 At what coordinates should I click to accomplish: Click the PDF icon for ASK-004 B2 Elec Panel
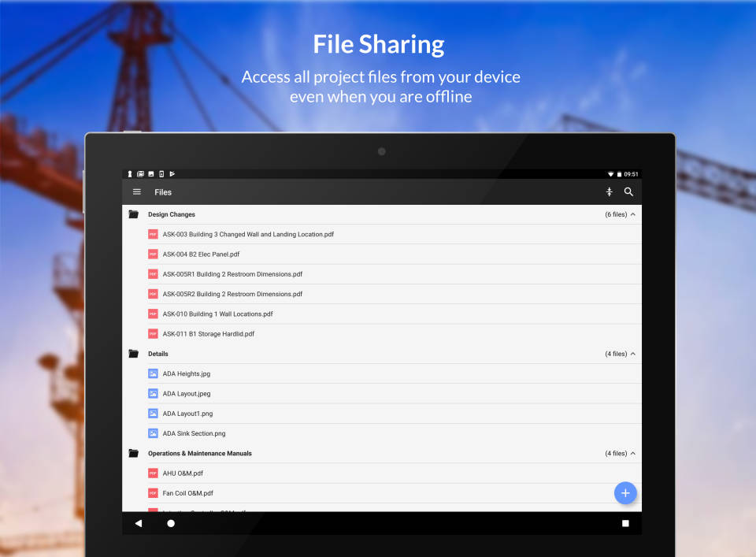point(152,254)
